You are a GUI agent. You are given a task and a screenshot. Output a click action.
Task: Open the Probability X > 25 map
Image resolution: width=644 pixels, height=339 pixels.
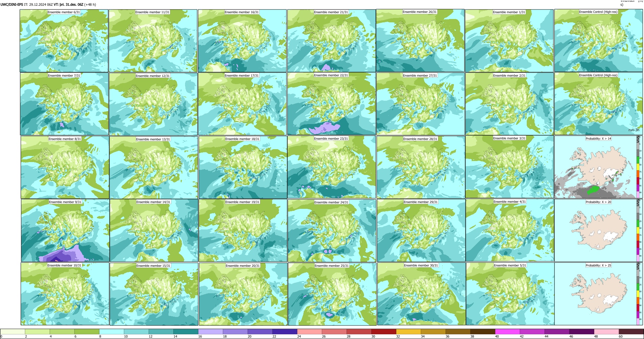click(x=596, y=294)
